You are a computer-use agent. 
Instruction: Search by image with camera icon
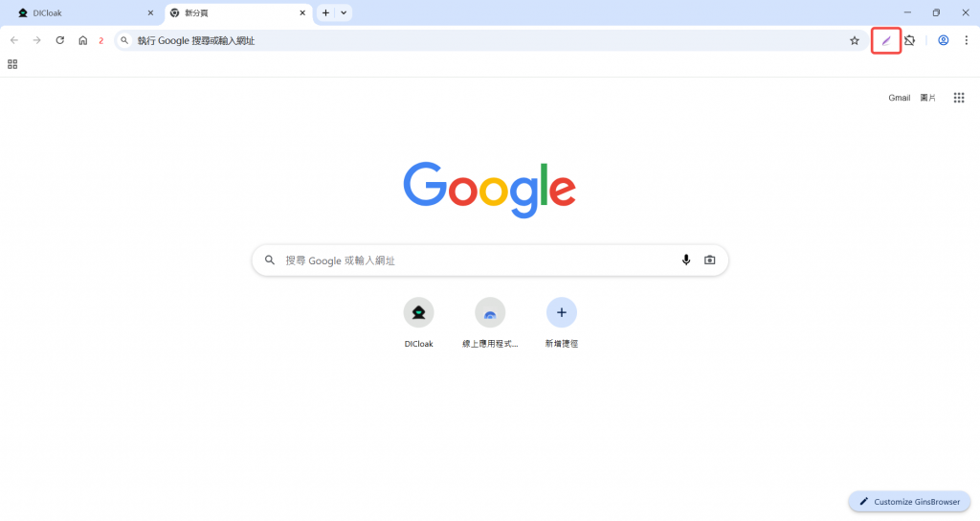pos(709,260)
